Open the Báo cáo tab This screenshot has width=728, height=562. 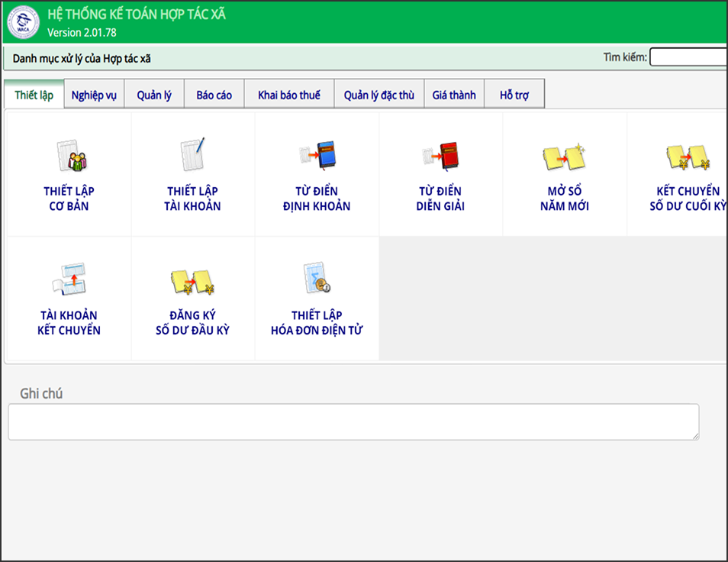point(214,95)
